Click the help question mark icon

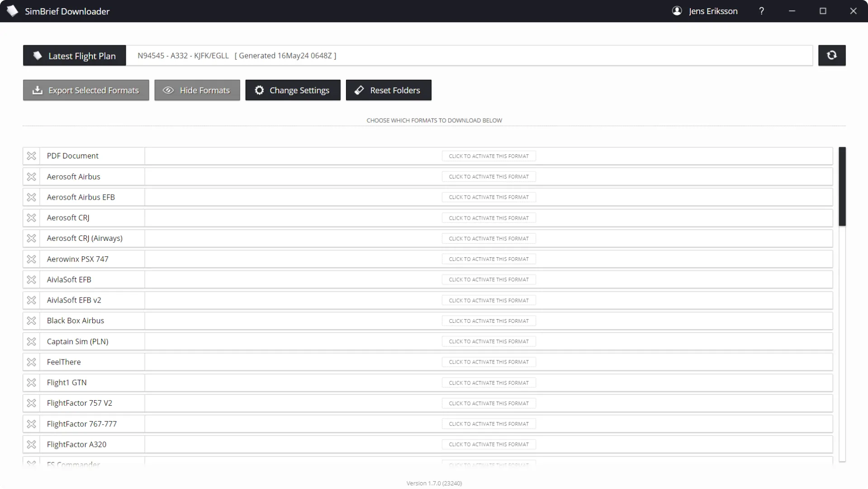tap(762, 11)
